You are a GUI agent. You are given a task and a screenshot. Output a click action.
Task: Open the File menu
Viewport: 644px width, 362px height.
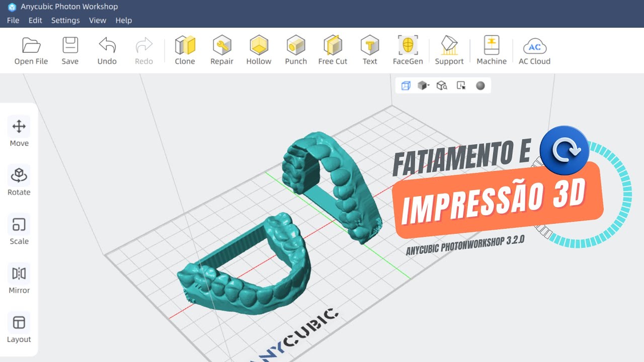13,20
